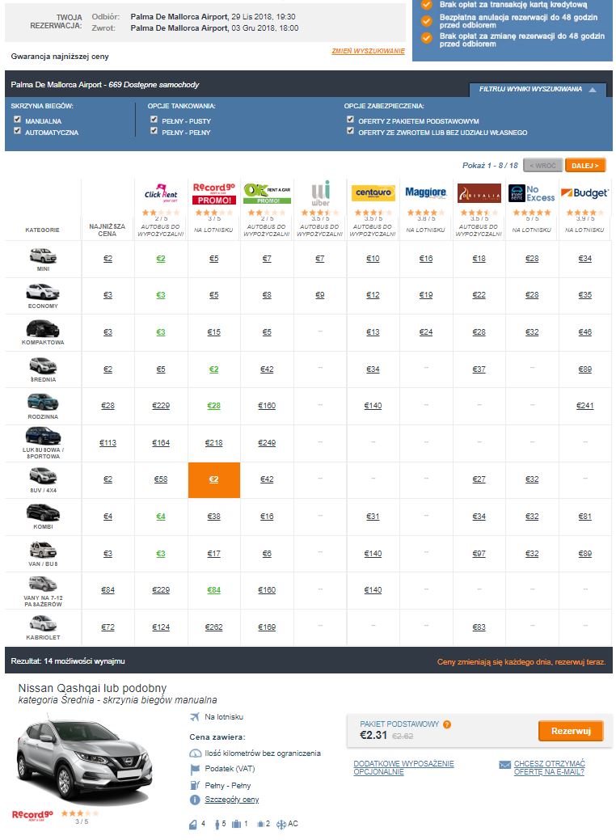The height and width of the screenshot is (840, 616).
Task: Open Dodatkowe wyposażenie opcjonalnie link
Action: (x=404, y=768)
